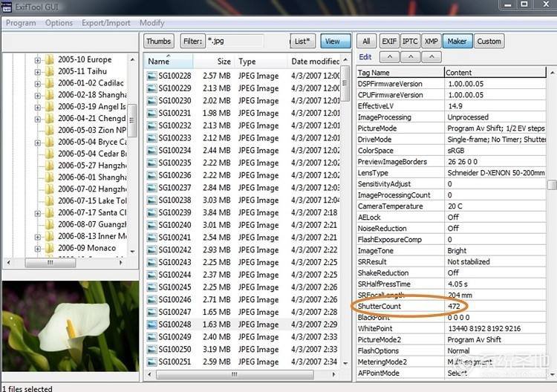Viewport: 557px width, 392px height.
Task: Switch to Custom tags tab
Action: click(x=489, y=41)
